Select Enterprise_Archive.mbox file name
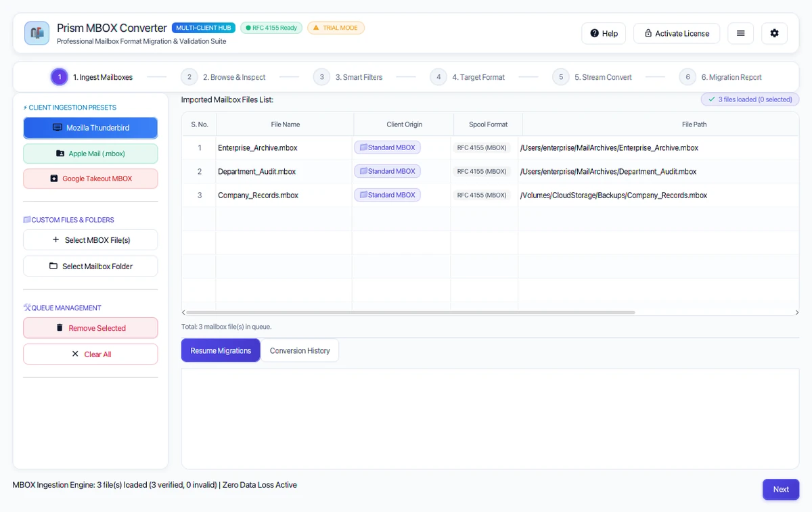812x512 pixels. [x=258, y=147]
